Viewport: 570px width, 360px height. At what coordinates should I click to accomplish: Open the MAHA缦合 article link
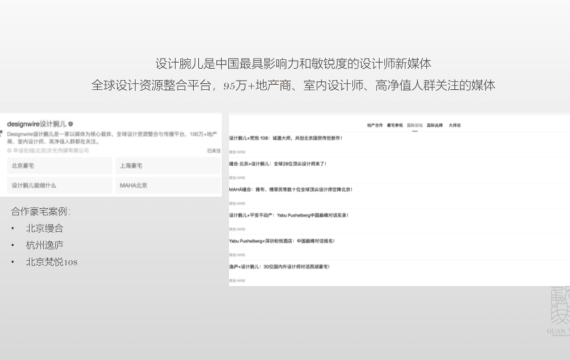pos(290,189)
